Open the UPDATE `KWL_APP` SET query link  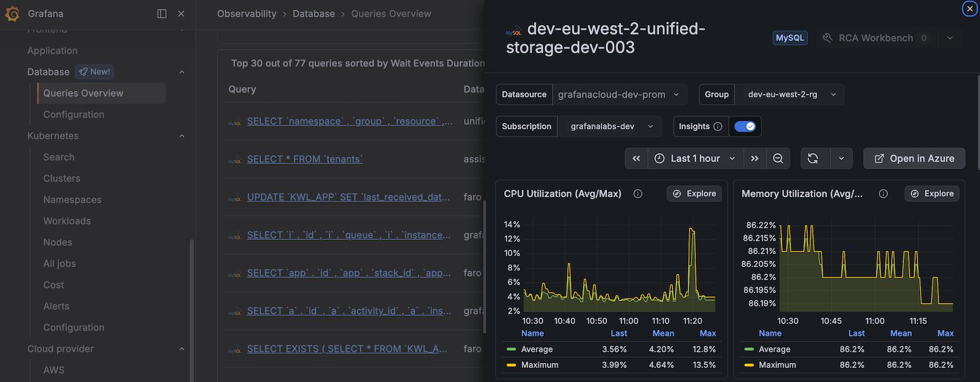(x=349, y=197)
